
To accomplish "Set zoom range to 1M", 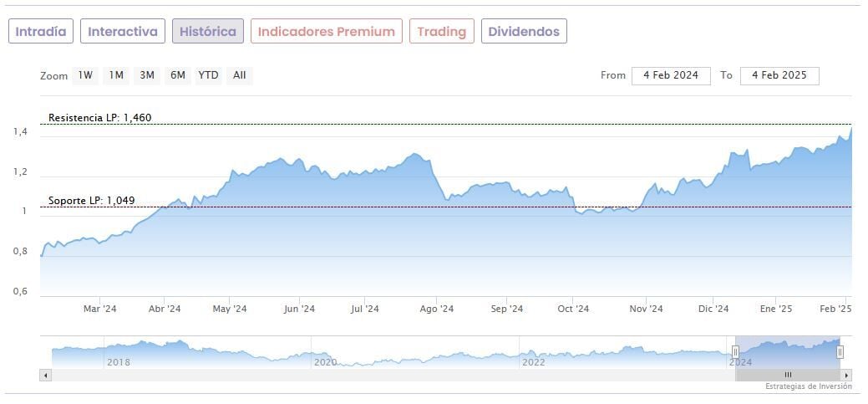I will coord(116,75).
